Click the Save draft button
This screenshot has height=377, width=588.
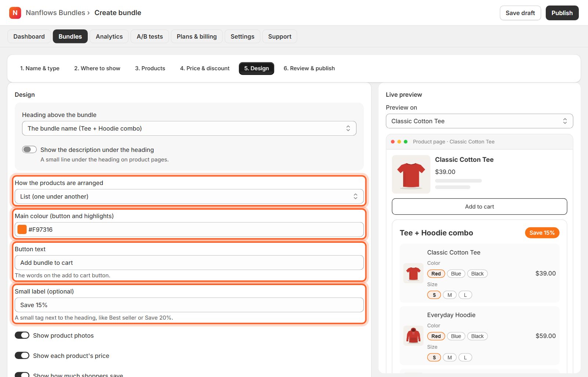click(520, 13)
